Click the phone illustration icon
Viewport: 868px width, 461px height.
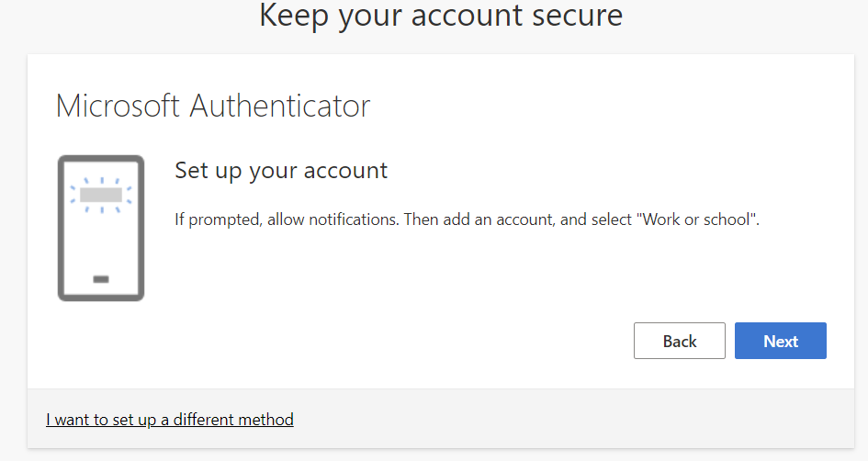pyautogui.click(x=101, y=228)
